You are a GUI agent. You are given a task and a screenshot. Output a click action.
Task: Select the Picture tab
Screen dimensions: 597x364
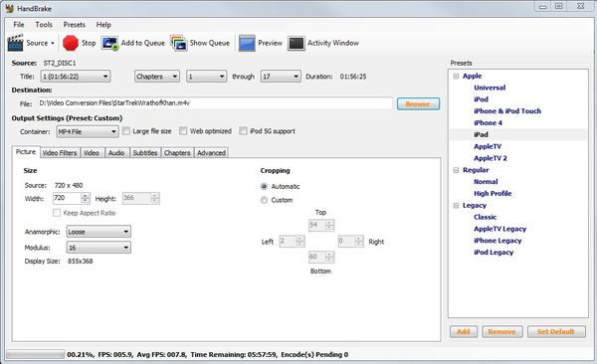coord(26,151)
